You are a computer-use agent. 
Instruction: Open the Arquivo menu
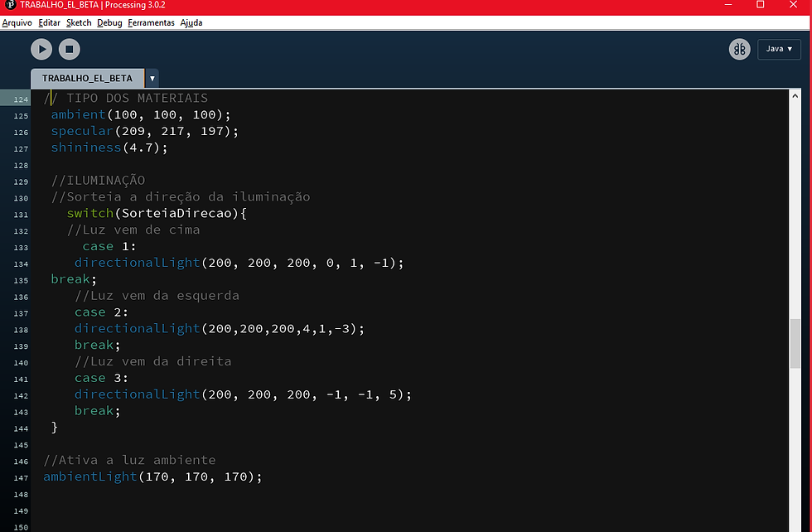click(x=17, y=23)
